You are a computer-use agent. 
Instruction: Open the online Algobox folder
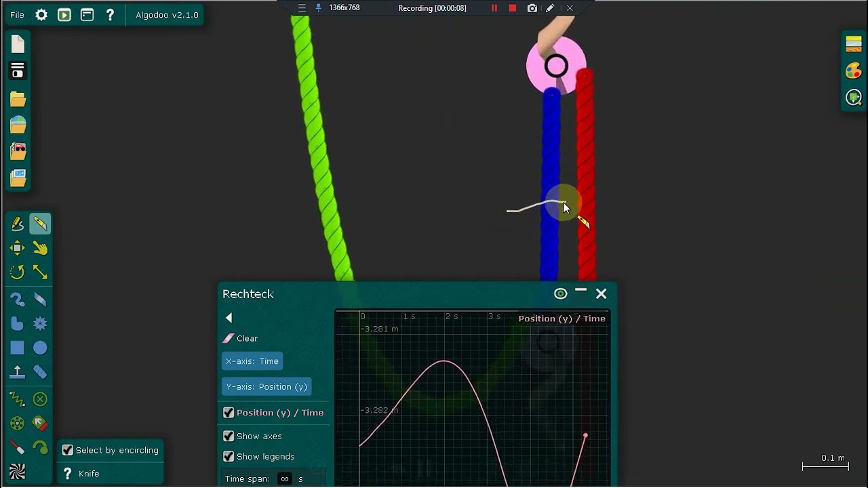coord(18,125)
